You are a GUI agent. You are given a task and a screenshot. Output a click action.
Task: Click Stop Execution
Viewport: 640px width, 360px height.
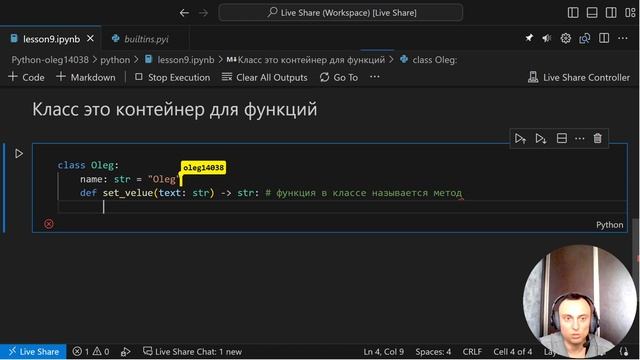[x=172, y=77]
